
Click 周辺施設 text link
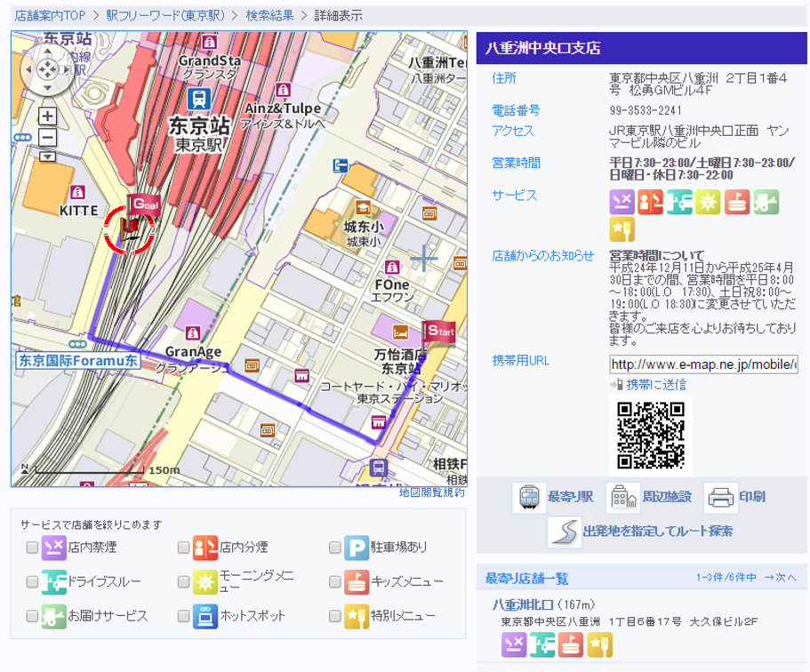click(x=667, y=498)
